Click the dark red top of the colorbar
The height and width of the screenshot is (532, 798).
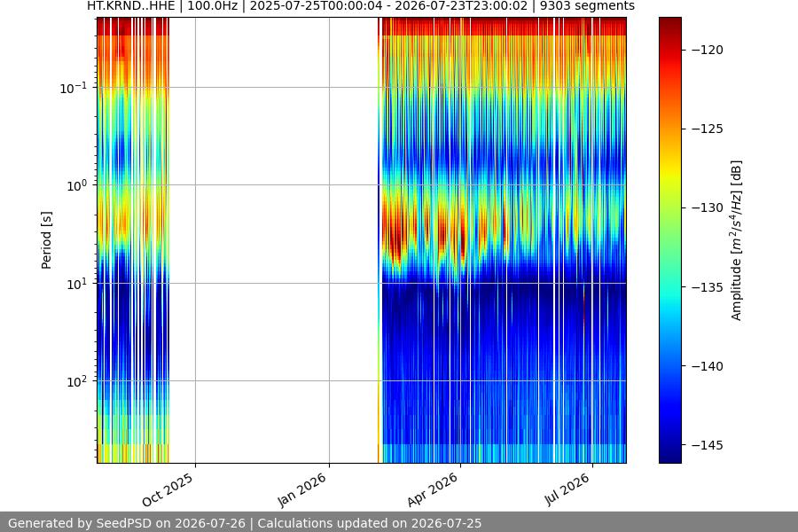(x=669, y=23)
